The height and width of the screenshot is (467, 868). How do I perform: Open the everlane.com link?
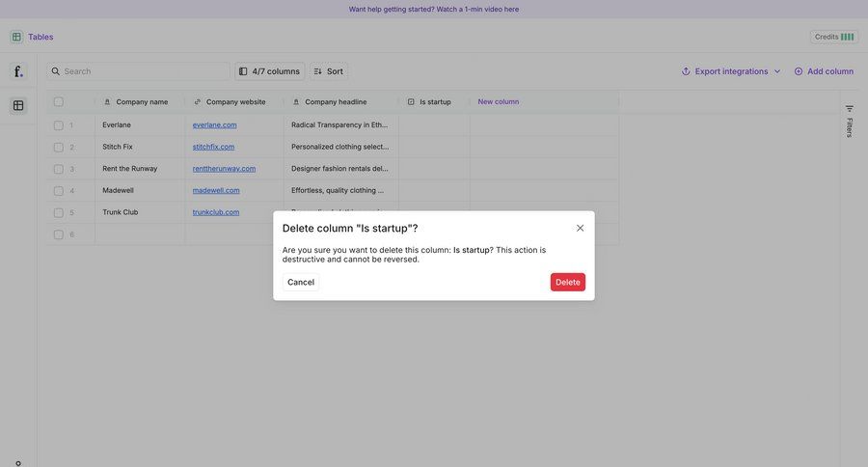click(x=214, y=125)
